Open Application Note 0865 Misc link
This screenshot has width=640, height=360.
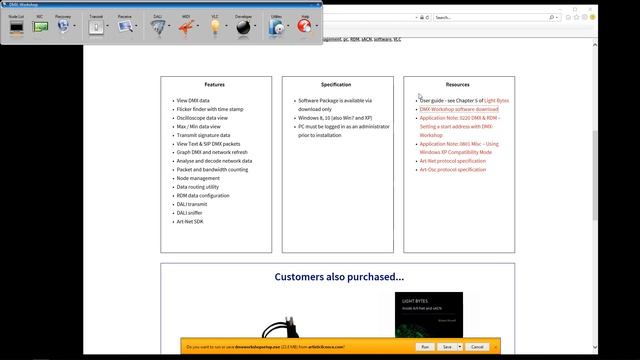click(459, 148)
